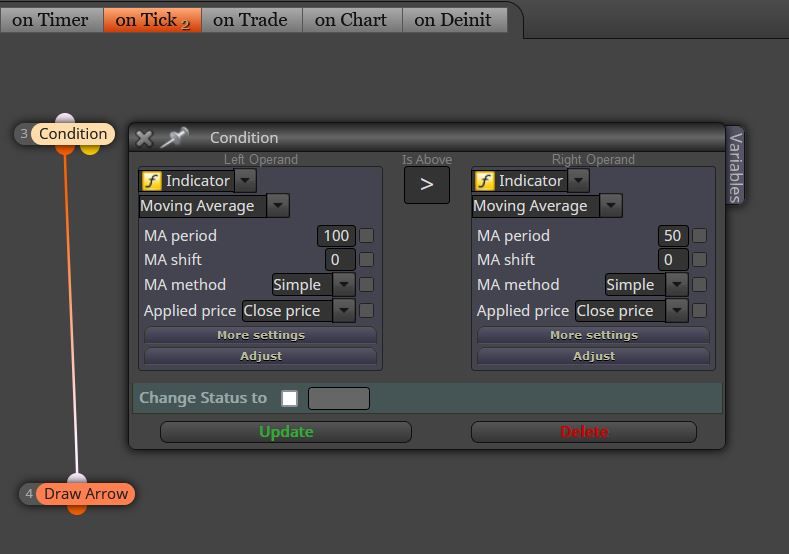Click the bottom connector of Draw Arrow node
The image size is (789, 554).
pos(77,509)
